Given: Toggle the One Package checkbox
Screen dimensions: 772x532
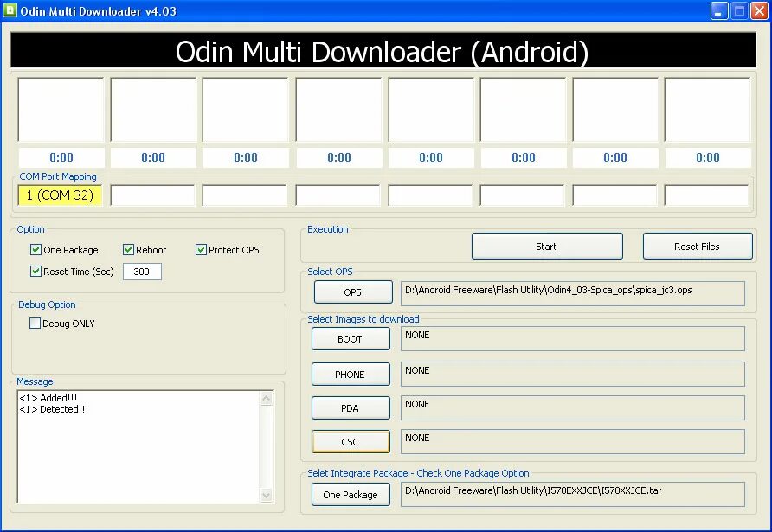Looking at the screenshot, I should point(35,249).
